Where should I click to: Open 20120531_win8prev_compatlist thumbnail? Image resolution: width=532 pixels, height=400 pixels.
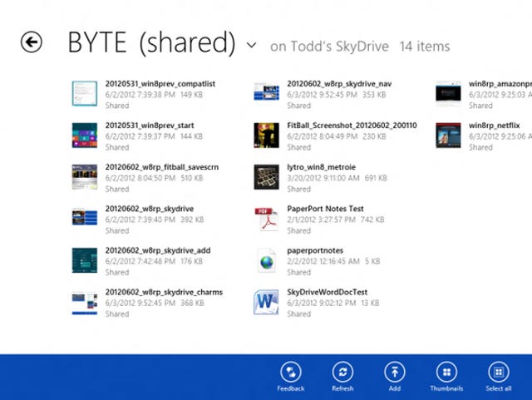click(x=85, y=93)
